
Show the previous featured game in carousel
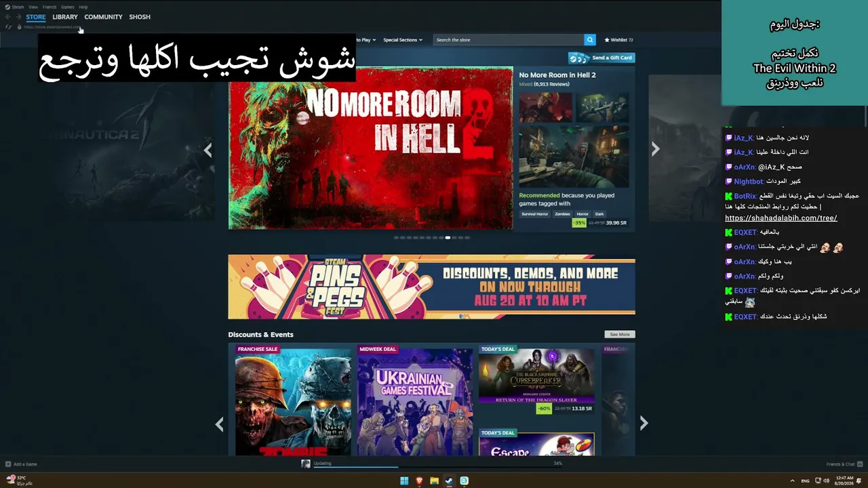208,150
